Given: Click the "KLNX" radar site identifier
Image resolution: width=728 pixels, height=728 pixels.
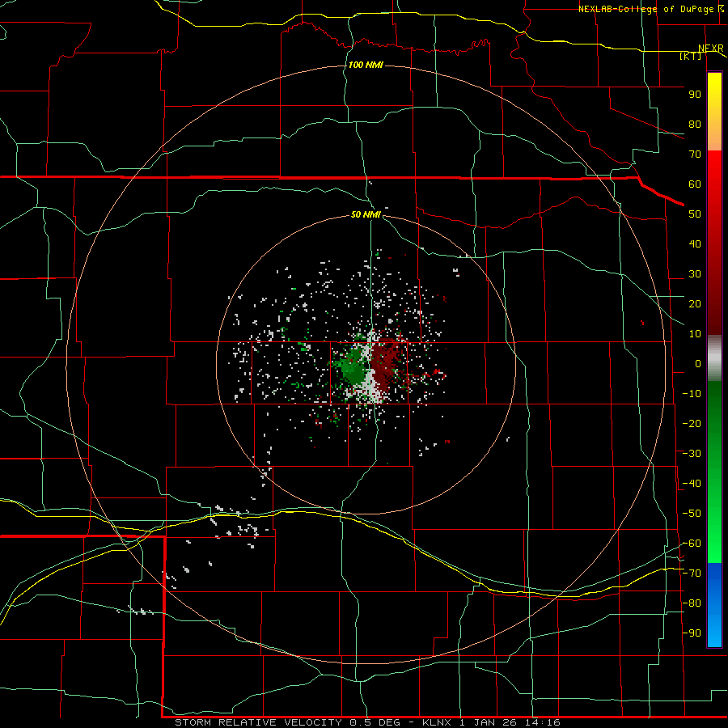Looking at the screenshot, I should point(437,722).
